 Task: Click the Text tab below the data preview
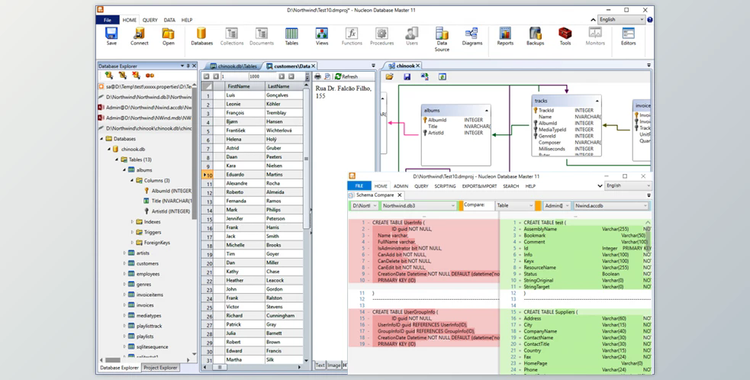click(320, 365)
